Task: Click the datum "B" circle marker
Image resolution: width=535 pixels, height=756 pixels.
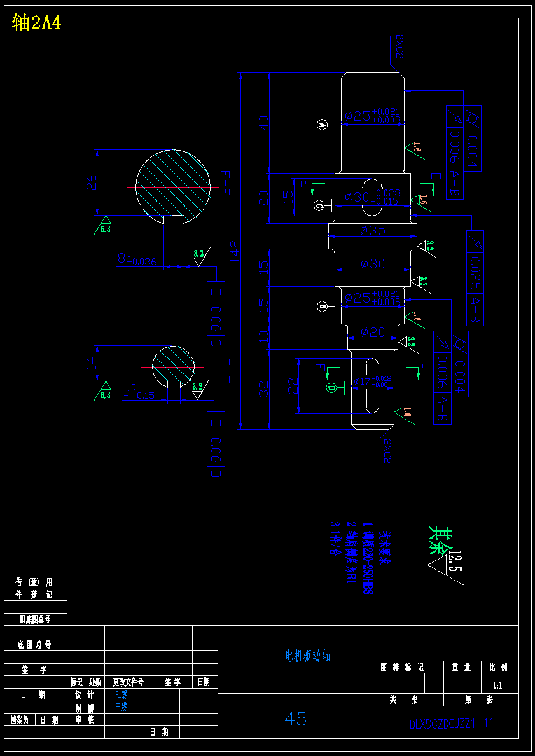Action: tap(323, 306)
